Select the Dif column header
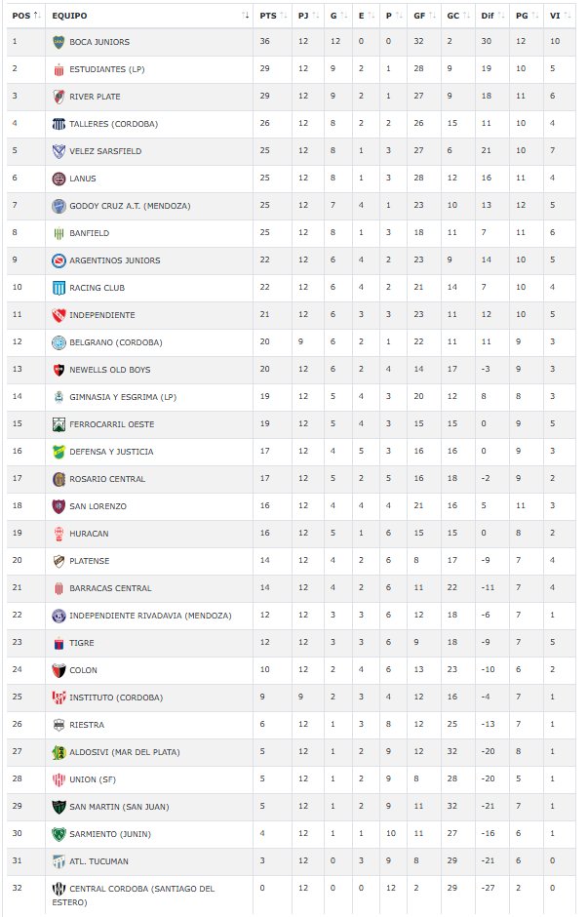The image size is (588, 917). pyautogui.click(x=488, y=16)
